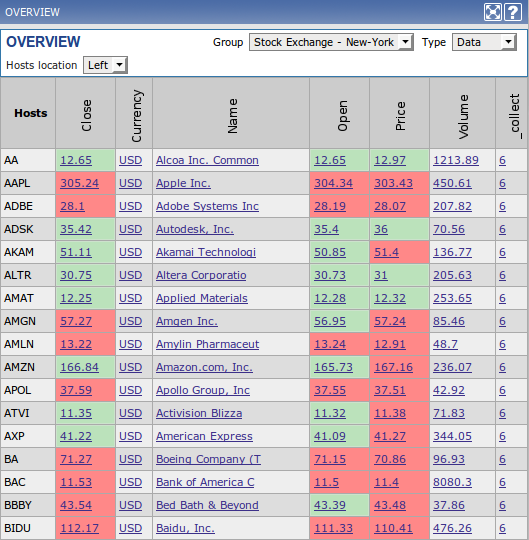Click the _collect value 6 for AA
Viewport: 529px width, 540px height.
click(502, 160)
